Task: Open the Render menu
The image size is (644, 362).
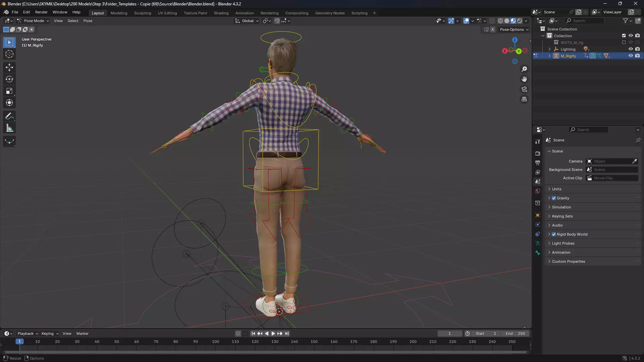Action: coord(41,12)
